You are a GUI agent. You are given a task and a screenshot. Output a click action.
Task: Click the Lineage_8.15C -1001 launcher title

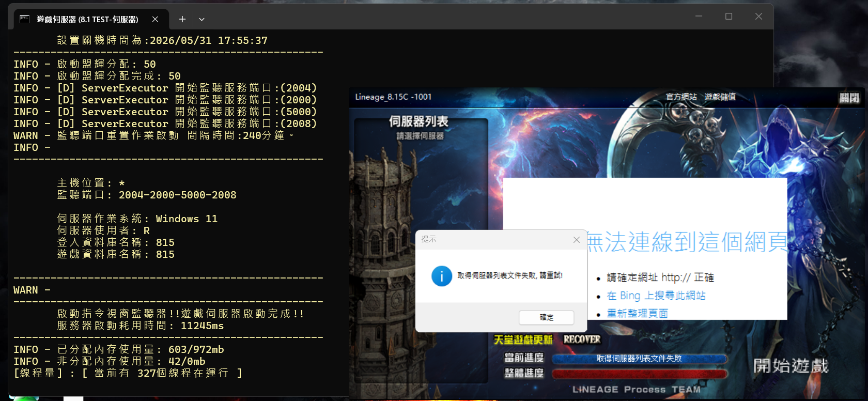pyautogui.click(x=393, y=97)
